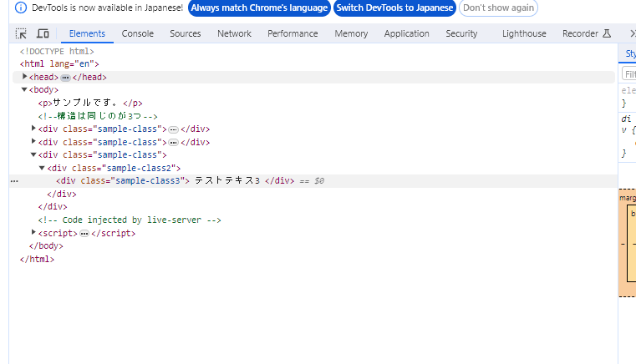Click Don't show again
Screen dimensions: 636x364
click(x=498, y=8)
